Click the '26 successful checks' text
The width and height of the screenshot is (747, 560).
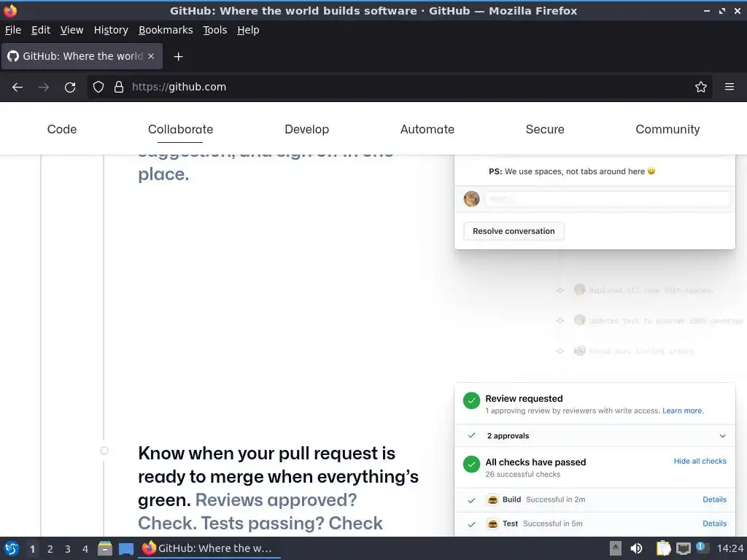point(522,474)
